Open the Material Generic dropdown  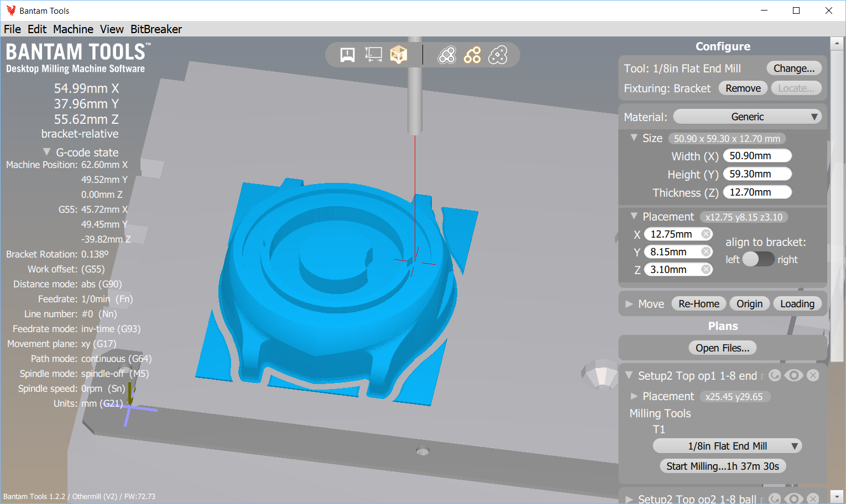click(x=748, y=116)
